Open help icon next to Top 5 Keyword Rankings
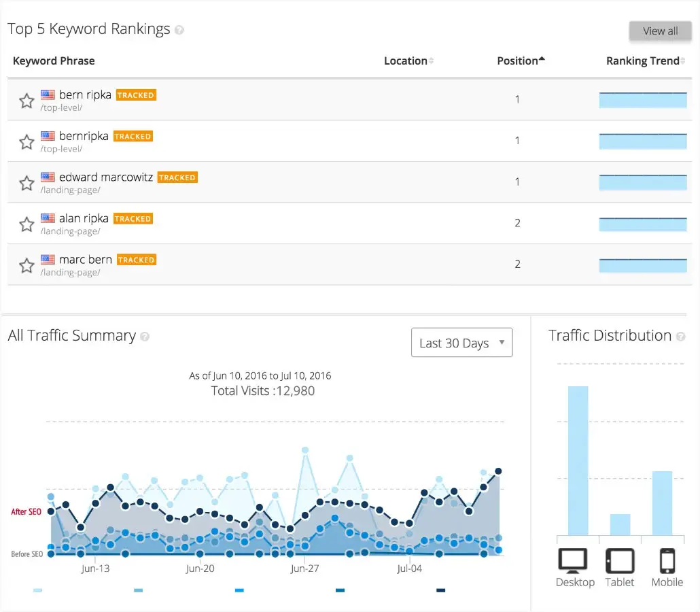Screen dimensions: 700x612 click(x=179, y=30)
